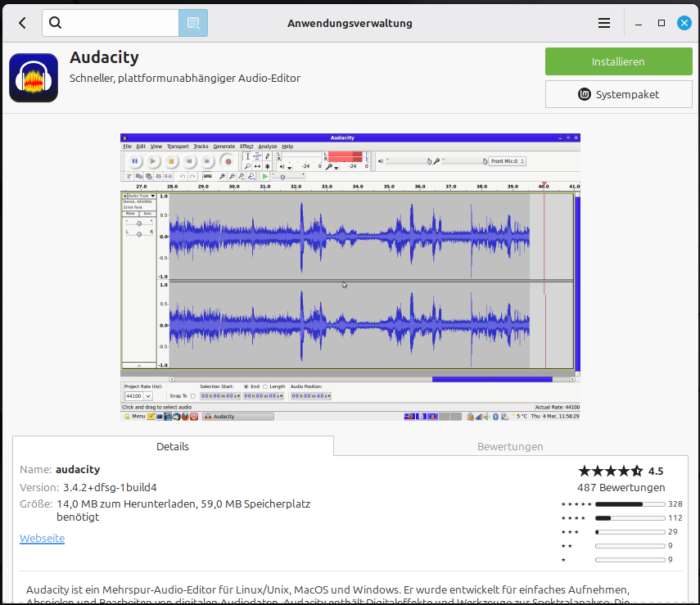The width and height of the screenshot is (700, 605).
Task: Click the four-star rating bar
Action: click(x=630, y=518)
